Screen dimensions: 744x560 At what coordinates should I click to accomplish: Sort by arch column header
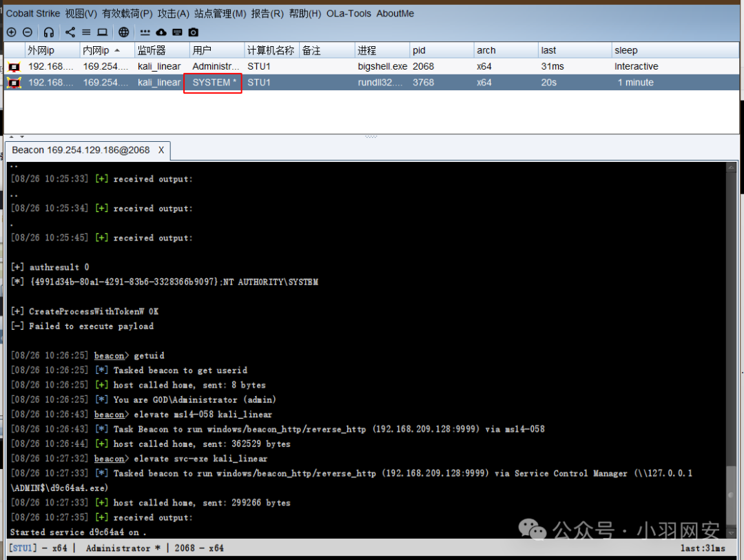point(506,50)
